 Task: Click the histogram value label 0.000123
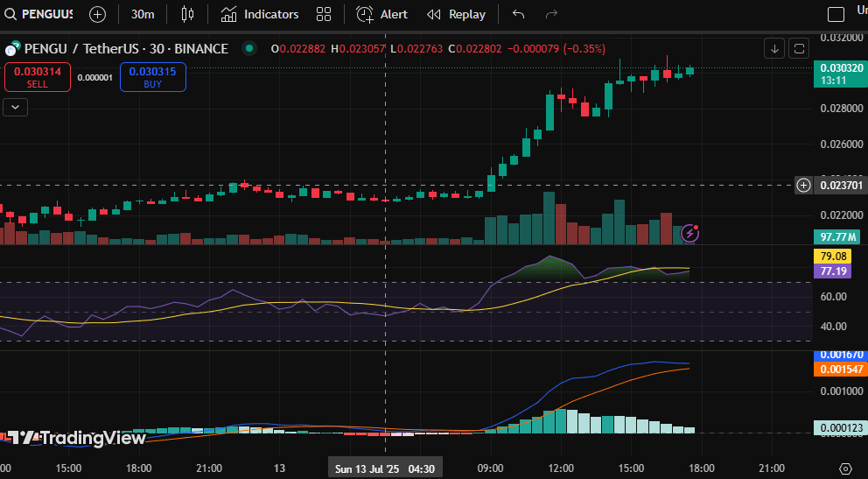coord(842,427)
